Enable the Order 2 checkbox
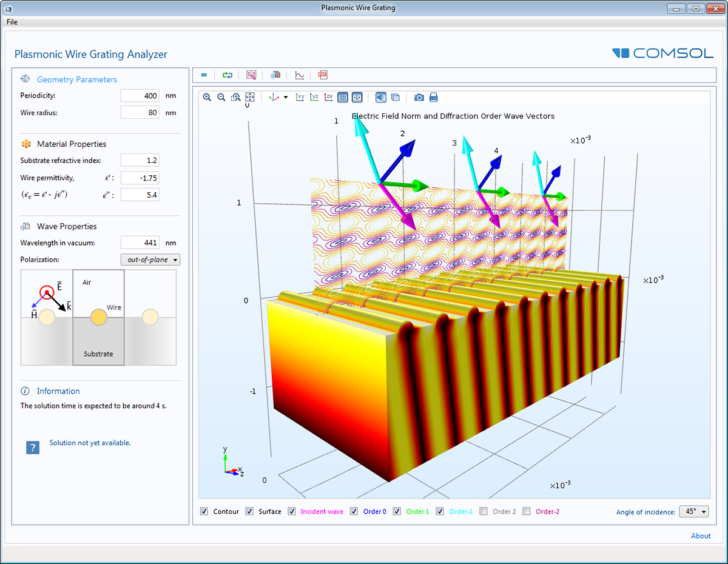Viewport: 728px width, 564px height. pyautogui.click(x=484, y=511)
